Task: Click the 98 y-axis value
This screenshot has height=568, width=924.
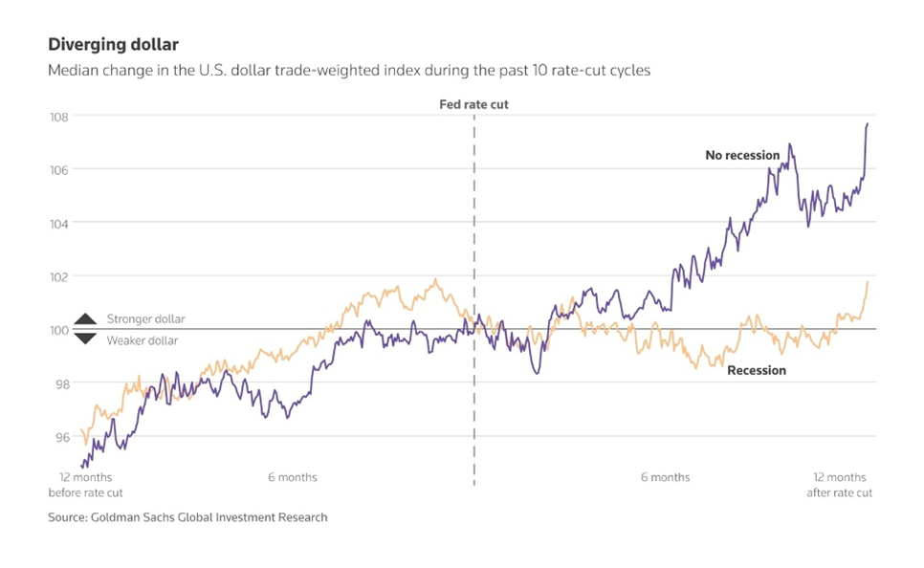Action: (59, 383)
